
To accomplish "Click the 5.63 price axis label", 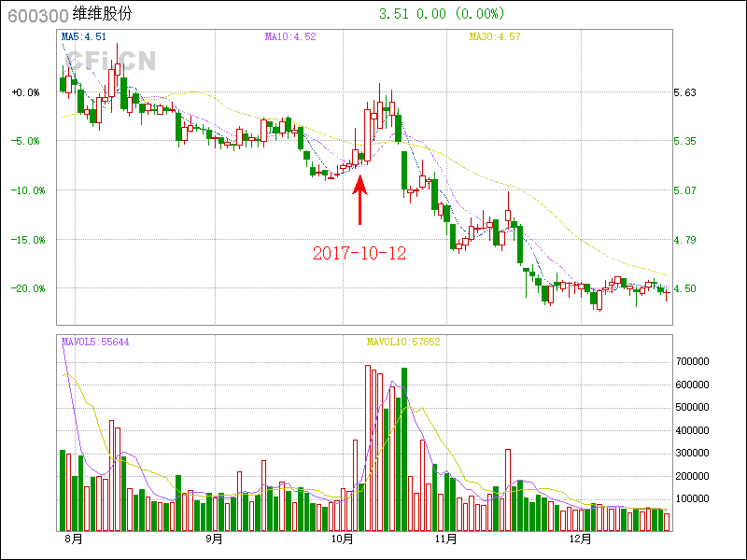I will tap(685, 92).
